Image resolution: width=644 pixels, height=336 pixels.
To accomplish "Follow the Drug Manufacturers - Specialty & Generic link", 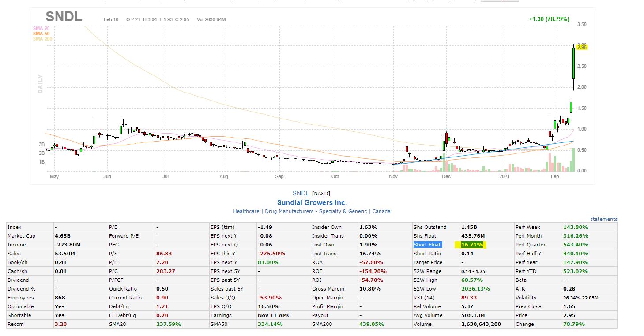I will tap(316, 211).
